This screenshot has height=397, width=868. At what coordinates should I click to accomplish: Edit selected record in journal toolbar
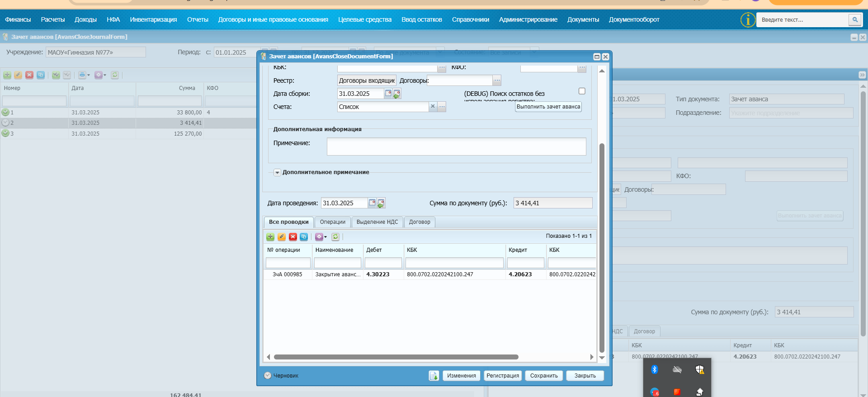click(18, 75)
